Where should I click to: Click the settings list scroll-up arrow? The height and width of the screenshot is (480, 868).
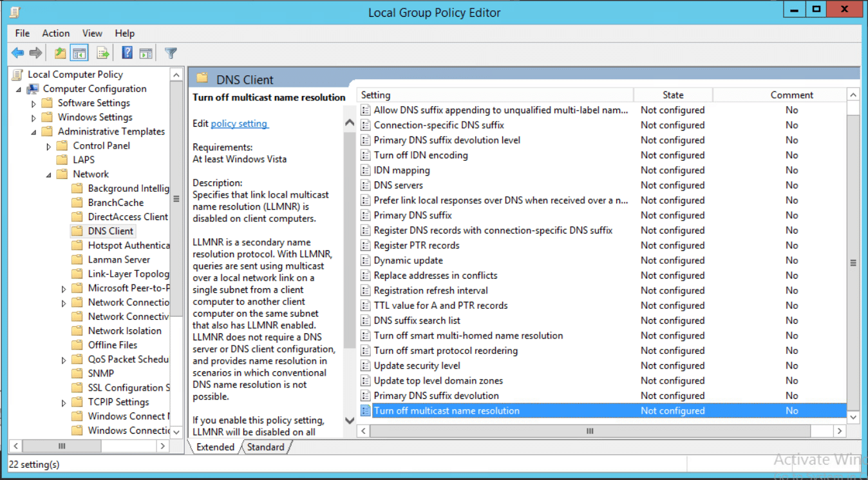[x=853, y=95]
